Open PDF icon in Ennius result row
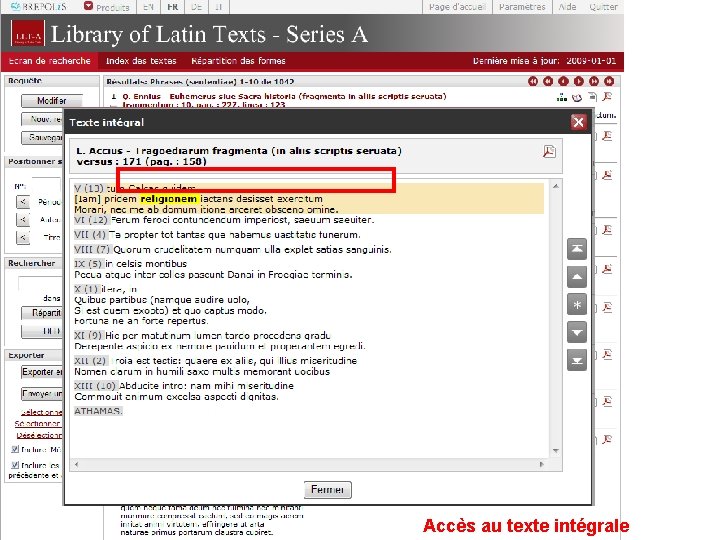 607,97
